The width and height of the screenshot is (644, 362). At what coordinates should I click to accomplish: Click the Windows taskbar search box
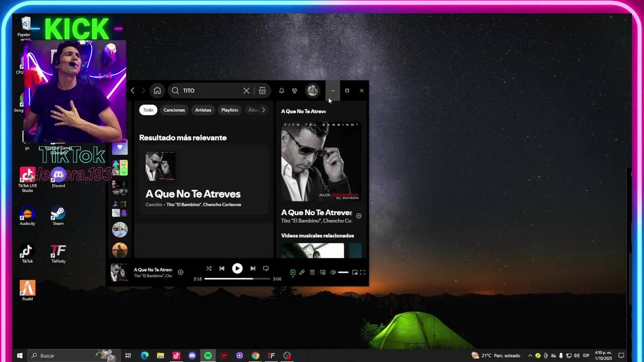point(74,355)
